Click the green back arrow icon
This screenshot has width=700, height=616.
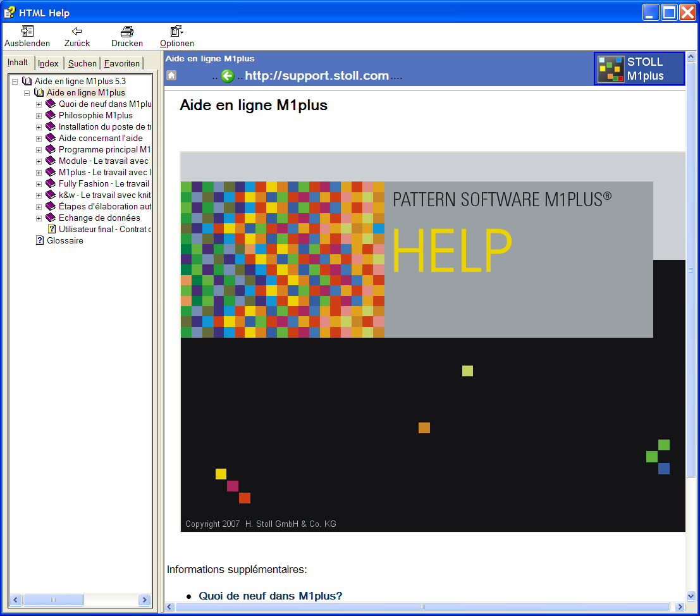tap(228, 76)
